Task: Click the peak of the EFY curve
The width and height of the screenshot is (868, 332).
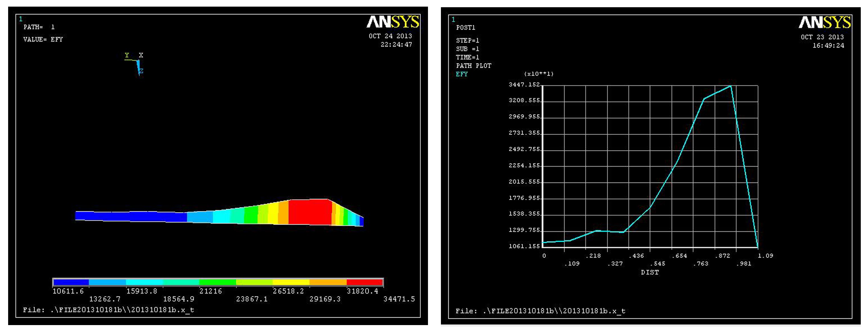Action: (731, 86)
